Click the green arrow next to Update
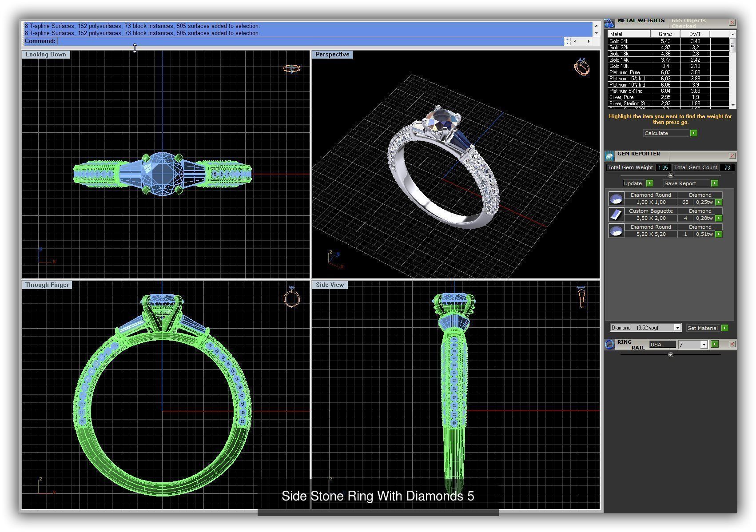 [649, 183]
